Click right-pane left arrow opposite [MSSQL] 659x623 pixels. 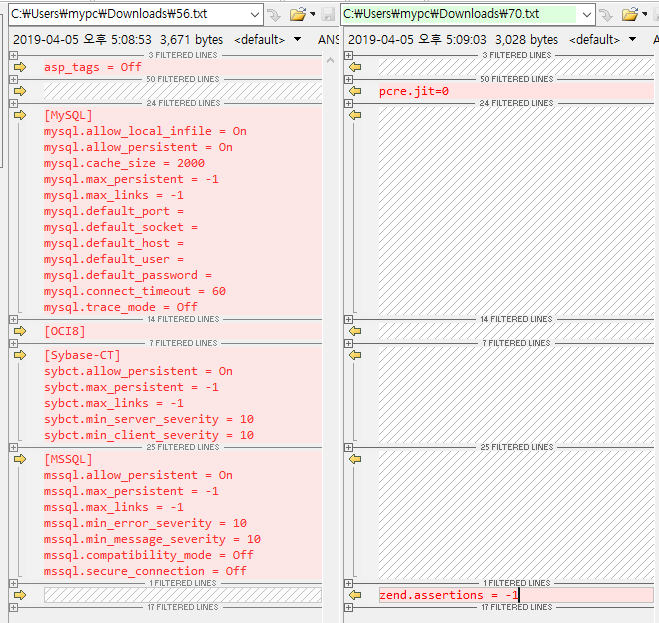pos(355,459)
